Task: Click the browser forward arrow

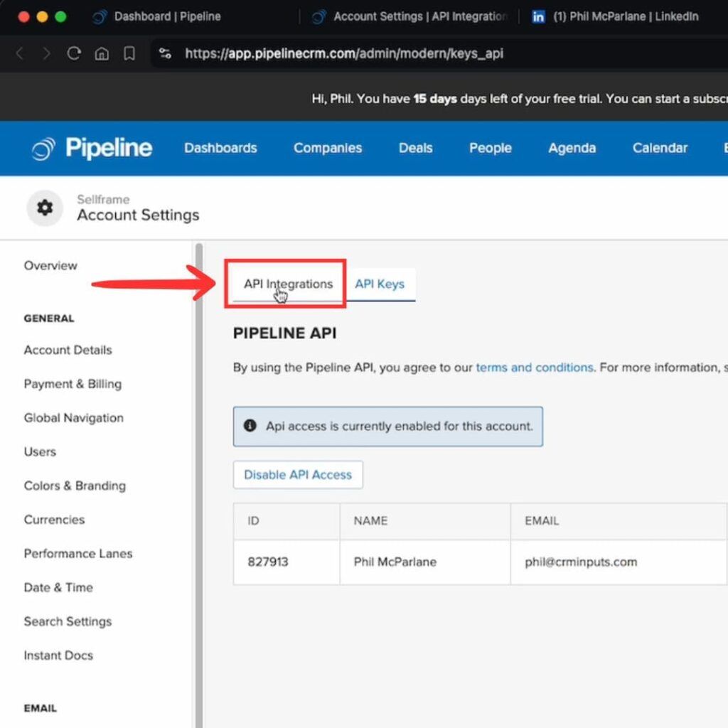Action: pos(46,54)
